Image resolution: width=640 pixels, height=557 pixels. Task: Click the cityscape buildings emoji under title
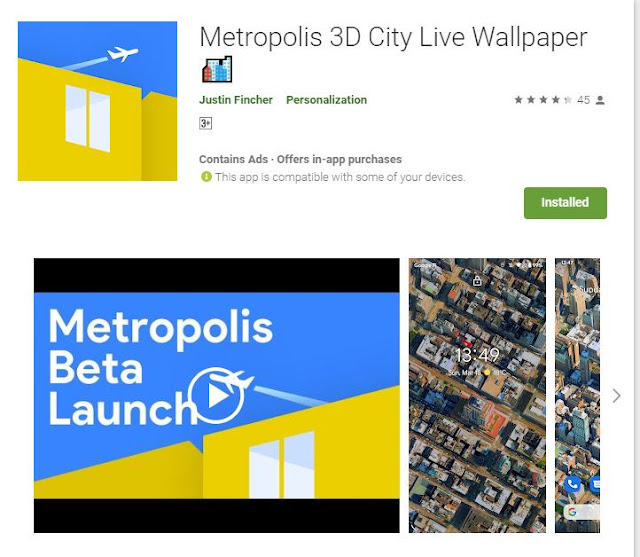(x=217, y=69)
